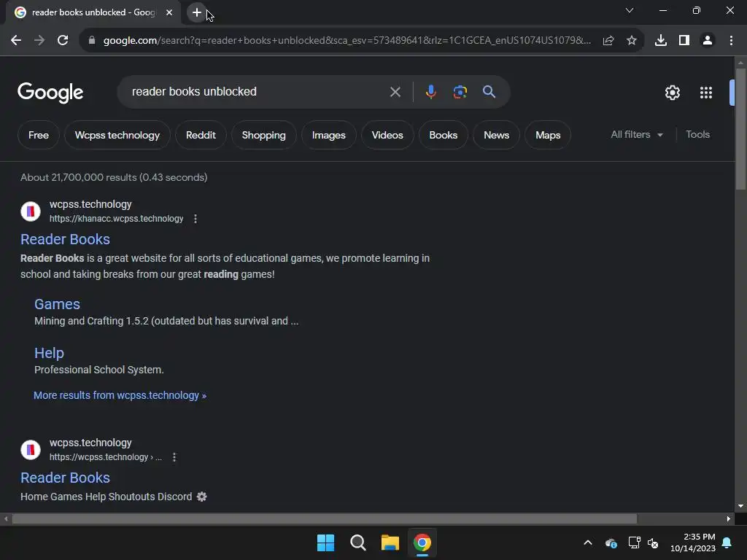Open options for second wcpss.technology result
747x560 pixels.
pos(174,457)
